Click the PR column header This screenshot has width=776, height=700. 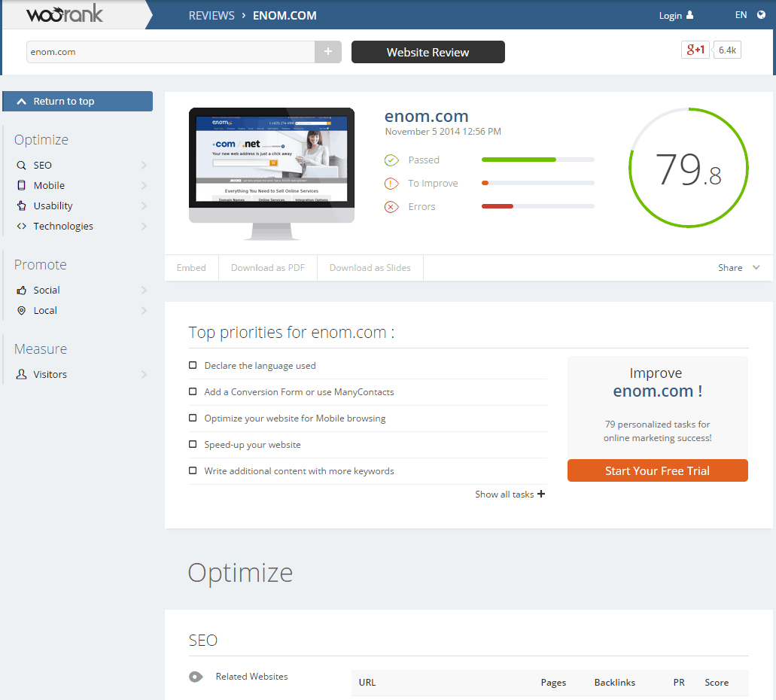pyautogui.click(x=678, y=682)
